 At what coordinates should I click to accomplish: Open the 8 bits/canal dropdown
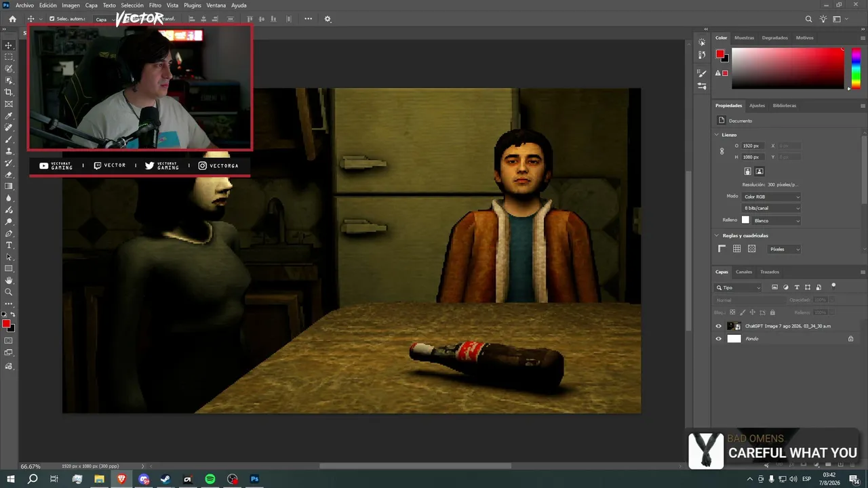pos(772,208)
